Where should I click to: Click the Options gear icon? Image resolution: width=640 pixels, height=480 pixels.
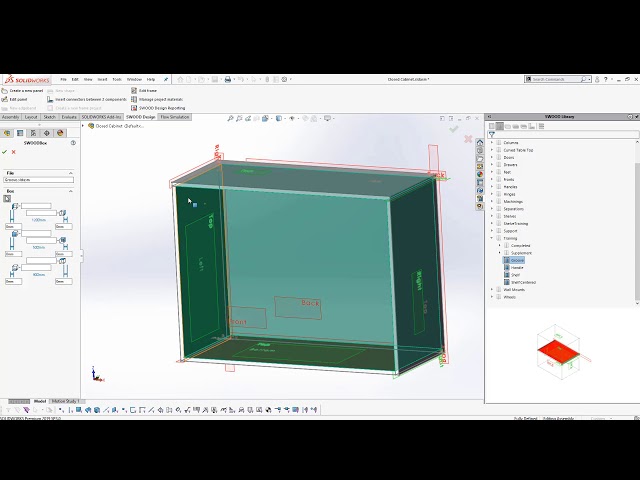284,80
